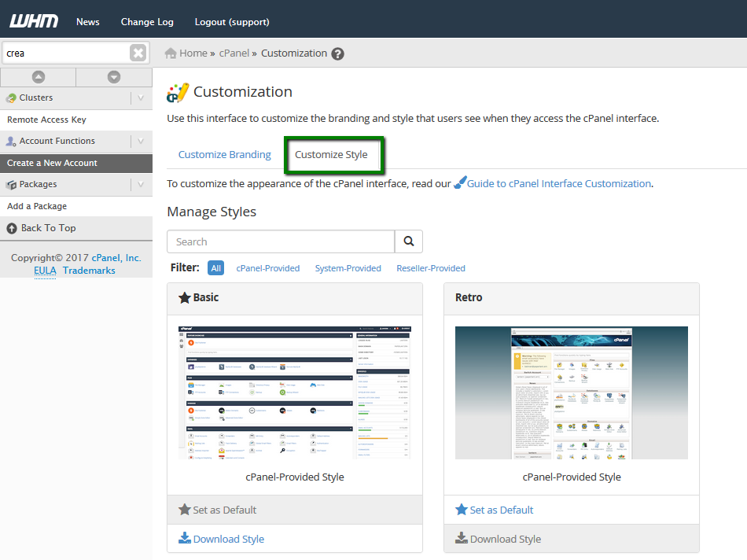Click the star icon in Retro's Set as Default

point(462,510)
